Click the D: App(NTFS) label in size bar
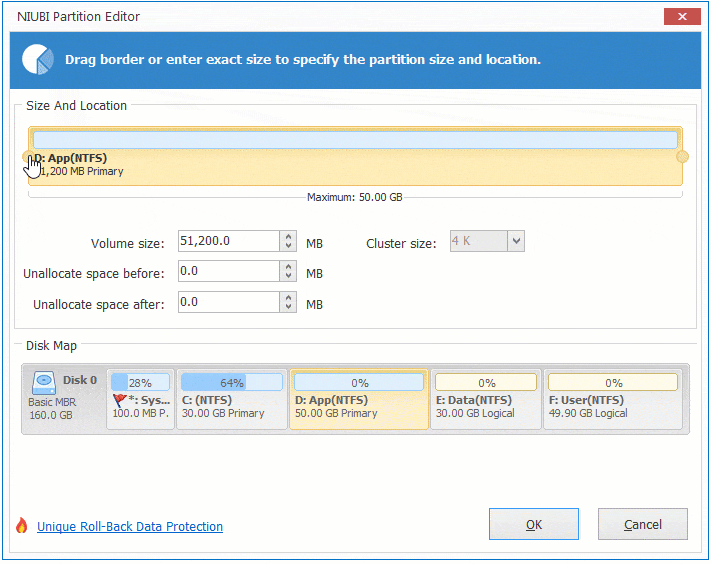 (70, 158)
